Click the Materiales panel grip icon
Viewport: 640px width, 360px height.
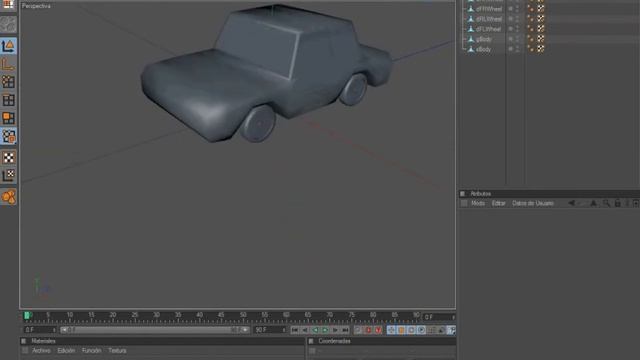coord(23,341)
